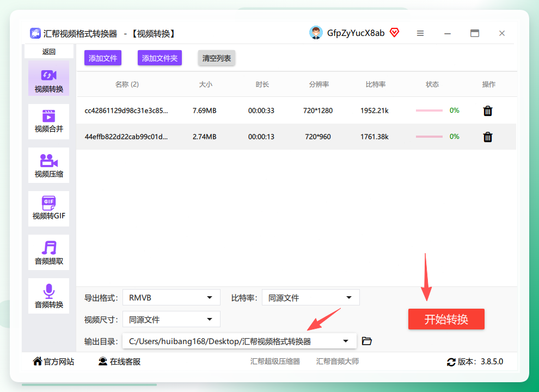Click the 操作 column header

(x=488, y=84)
